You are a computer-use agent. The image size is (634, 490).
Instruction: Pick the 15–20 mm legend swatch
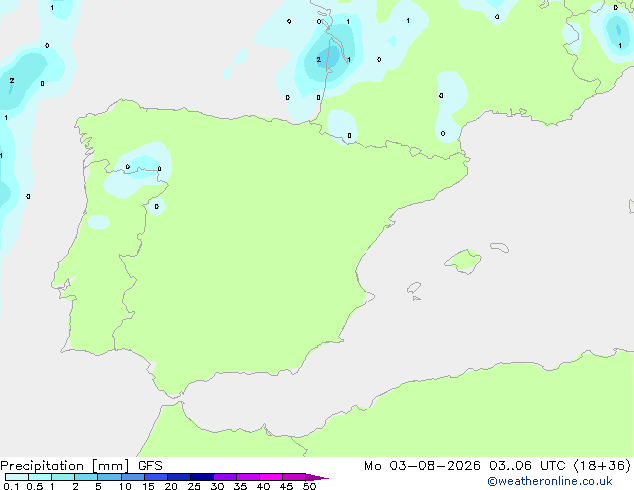pos(155,477)
